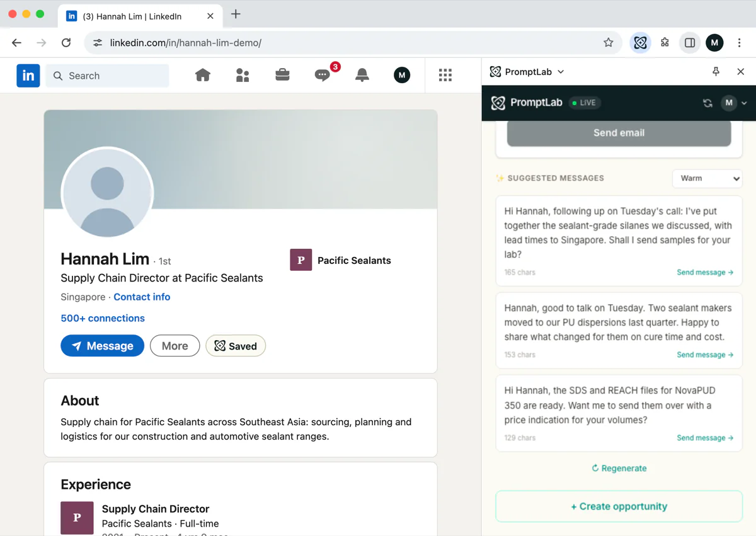Screen dimensions: 756x536
Task: Open the LinkedIn home logo
Action: [28, 76]
